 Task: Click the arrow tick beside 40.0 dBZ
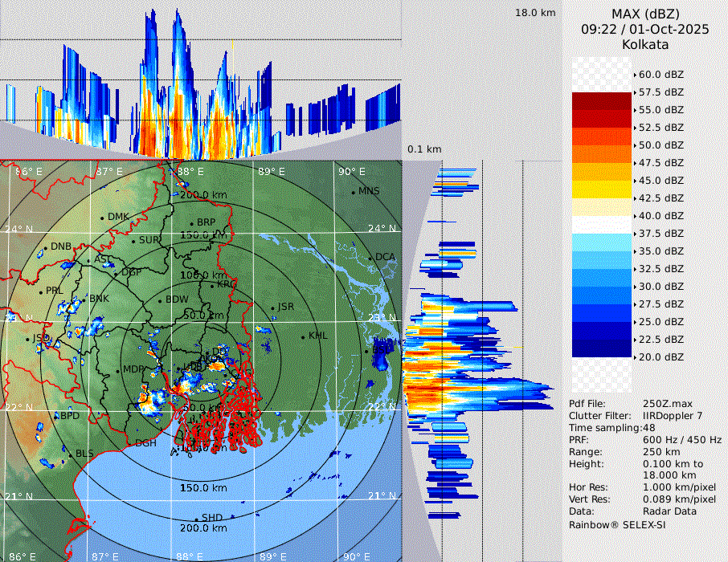pos(635,216)
